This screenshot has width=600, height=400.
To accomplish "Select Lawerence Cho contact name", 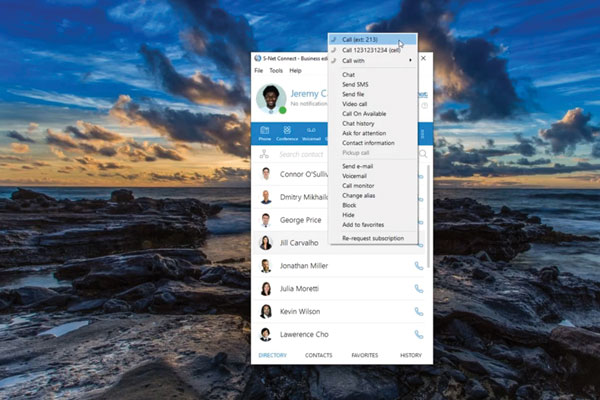I will pos(304,335).
